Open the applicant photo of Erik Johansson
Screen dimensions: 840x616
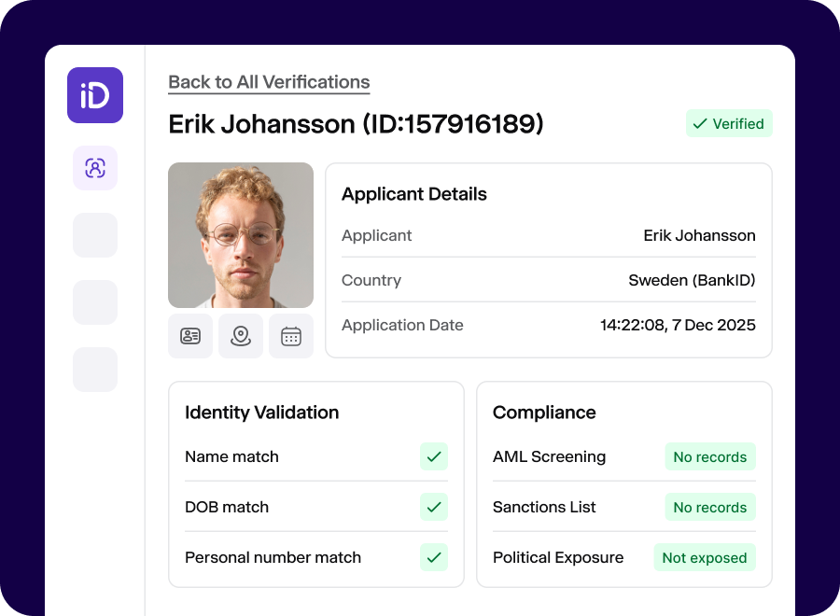(x=240, y=234)
